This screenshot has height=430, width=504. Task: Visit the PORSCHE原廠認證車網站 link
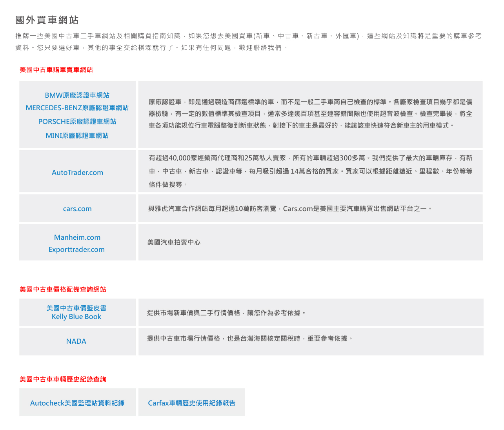pos(77,122)
